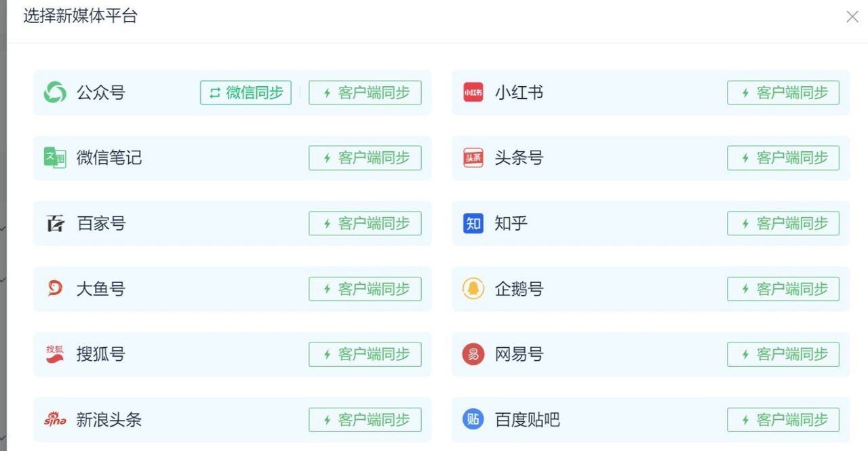
Task: Click 客户端同步 button for 知乎
Action: point(783,223)
